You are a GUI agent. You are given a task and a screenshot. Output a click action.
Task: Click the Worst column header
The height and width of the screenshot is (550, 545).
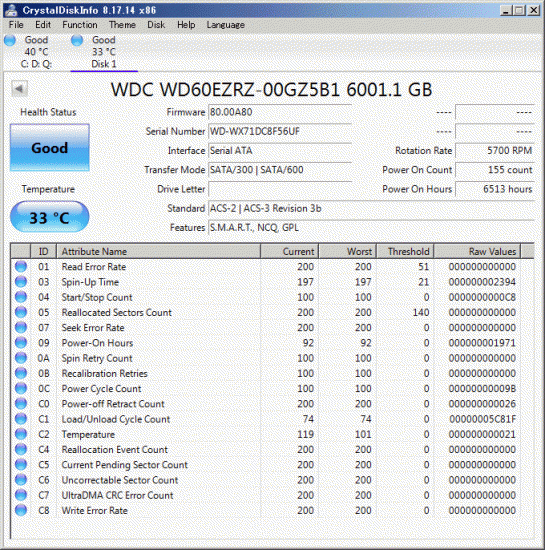(348, 251)
